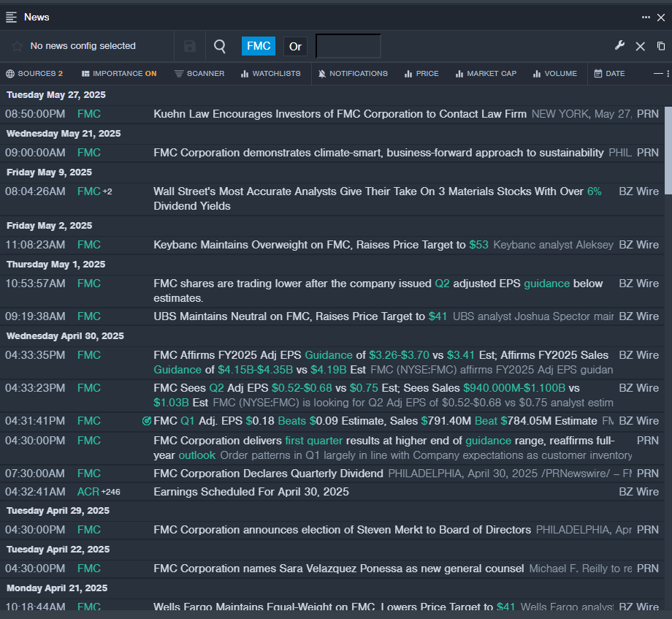Click the ACR ticker symbol
Image resolution: width=672 pixels, height=619 pixels.
tap(88, 492)
